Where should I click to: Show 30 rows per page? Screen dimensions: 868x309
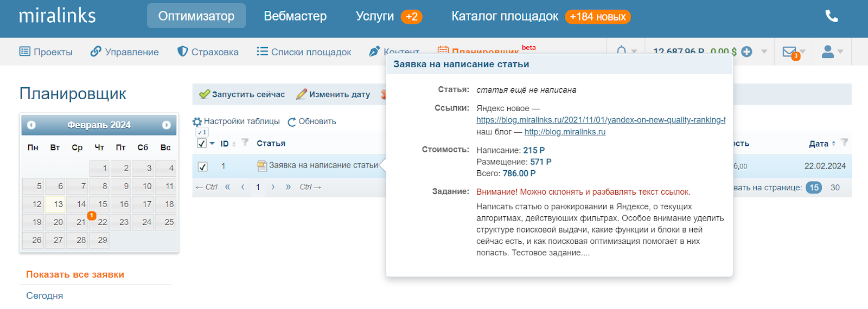coord(835,188)
